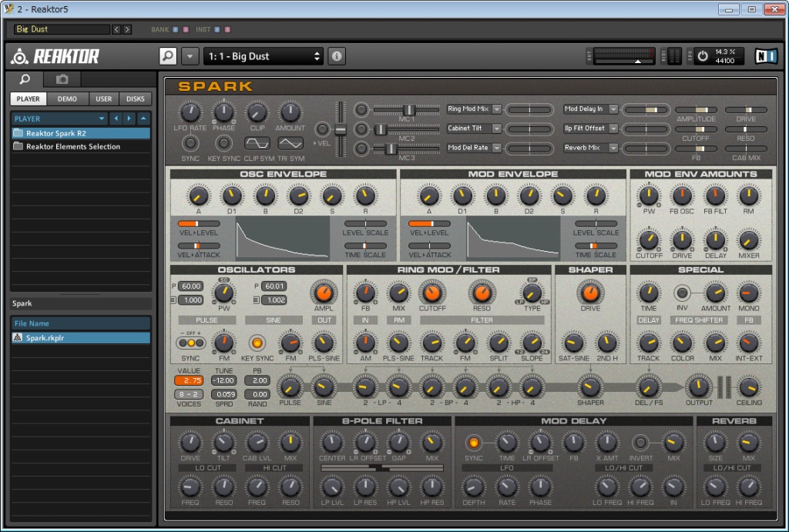Click the three-position SYNC switch in Oscillators
789x532 pixels.
coord(191,343)
